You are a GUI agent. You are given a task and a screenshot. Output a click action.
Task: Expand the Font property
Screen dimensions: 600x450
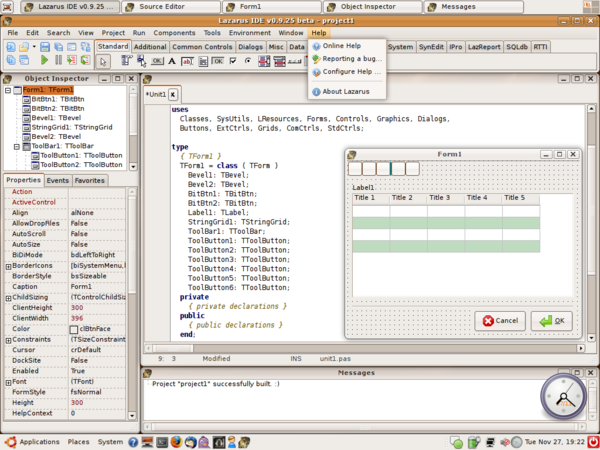coord(8,382)
